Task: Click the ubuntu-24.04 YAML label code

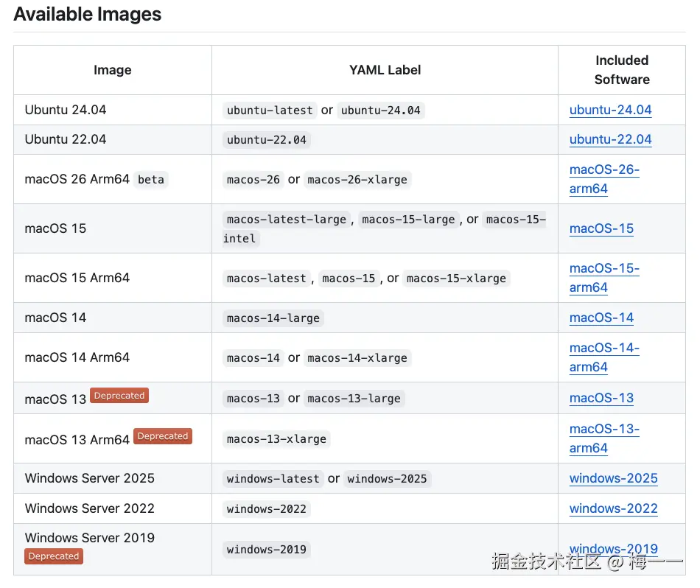Action: pyautogui.click(x=381, y=111)
